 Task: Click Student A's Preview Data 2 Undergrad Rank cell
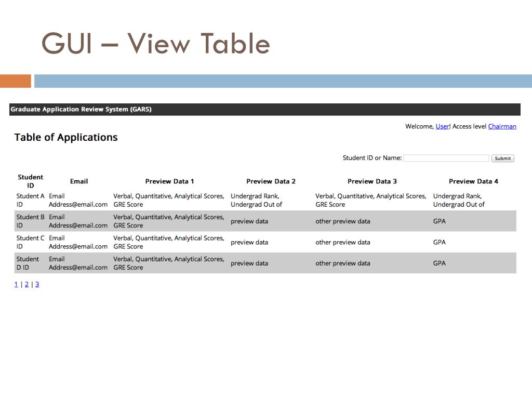click(257, 200)
